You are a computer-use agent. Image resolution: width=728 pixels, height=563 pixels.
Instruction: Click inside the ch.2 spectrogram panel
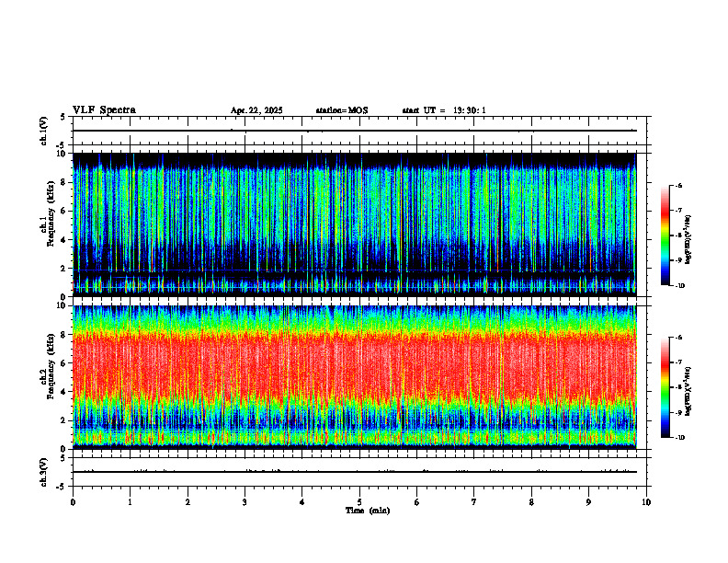pyautogui.click(x=354, y=377)
